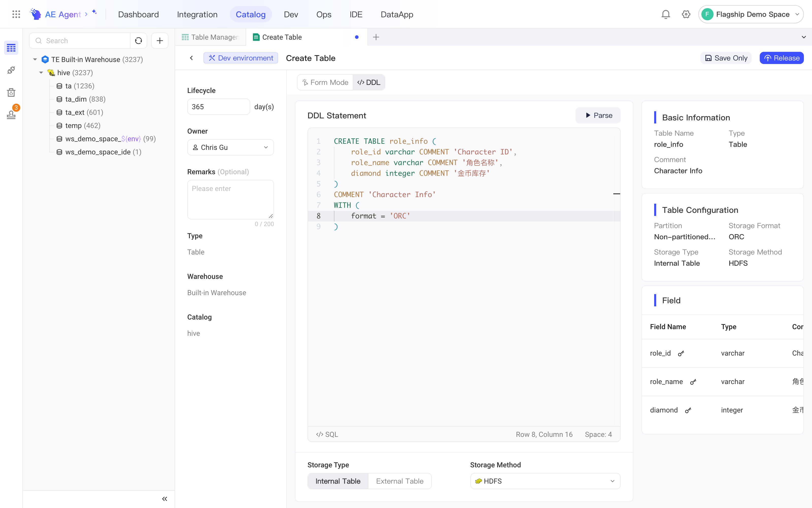Click key icon next to diamond

(688, 410)
